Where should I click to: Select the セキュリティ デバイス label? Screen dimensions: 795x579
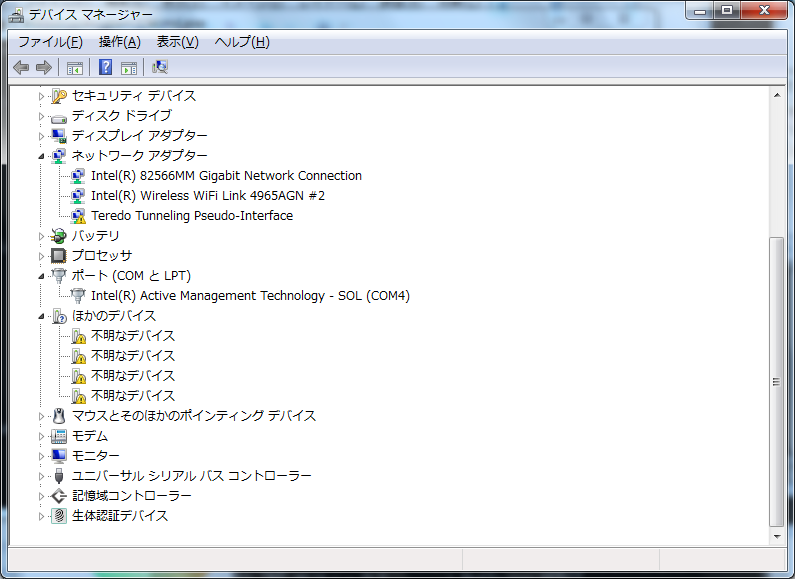134,95
